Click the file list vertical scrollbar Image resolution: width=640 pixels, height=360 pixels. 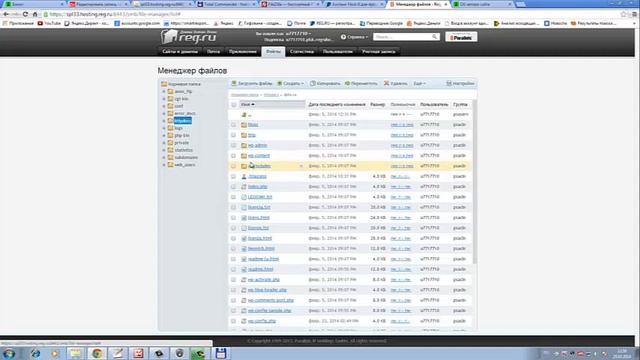[474, 182]
